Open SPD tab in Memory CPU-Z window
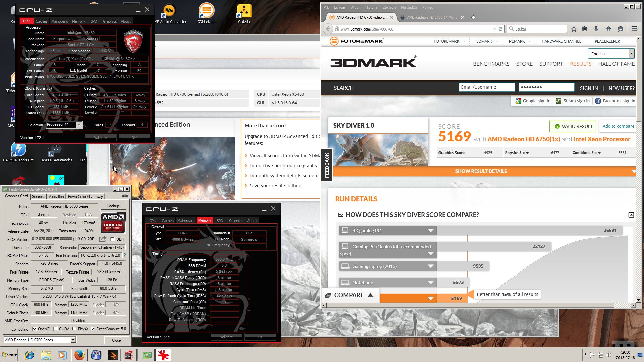Screen dimensions: 644x362 [220, 220]
